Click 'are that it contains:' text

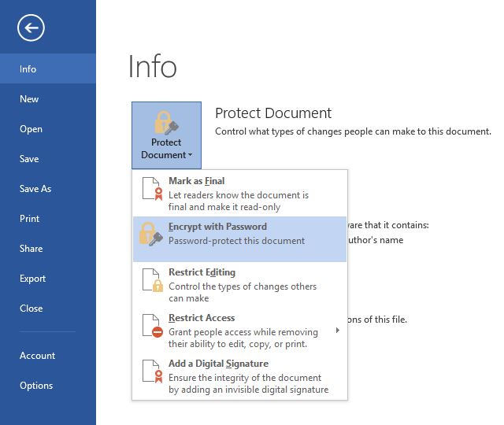(388, 225)
